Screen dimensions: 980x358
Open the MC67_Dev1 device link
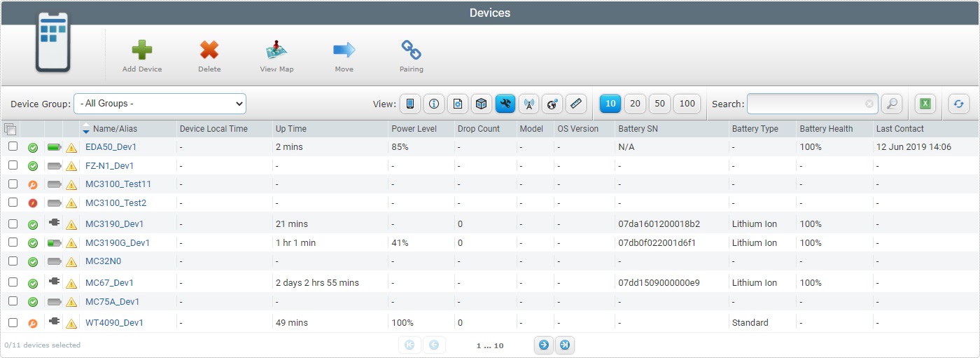pyautogui.click(x=109, y=283)
